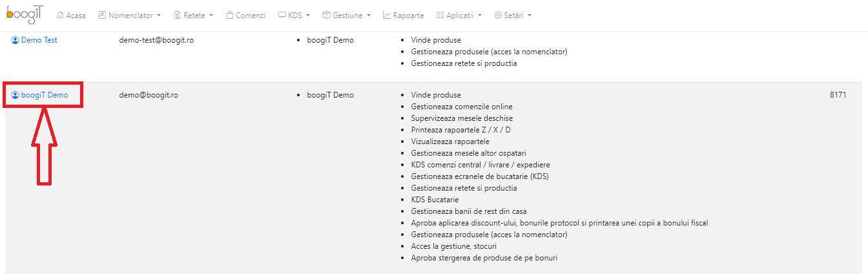The image size is (868, 274).
Task: Expand the Retete dropdown arrow
Action: pyautogui.click(x=211, y=16)
